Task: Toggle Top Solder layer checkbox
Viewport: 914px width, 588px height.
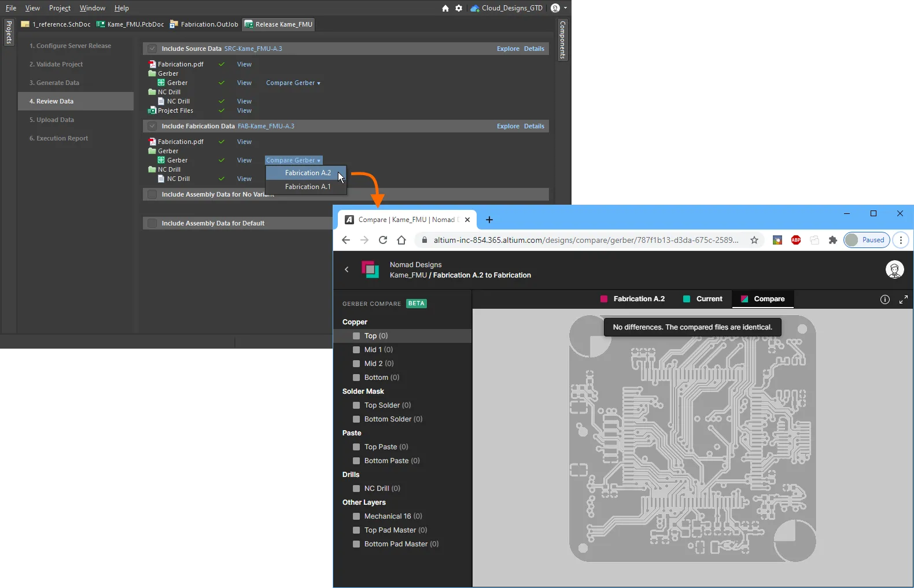Action: coord(356,405)
